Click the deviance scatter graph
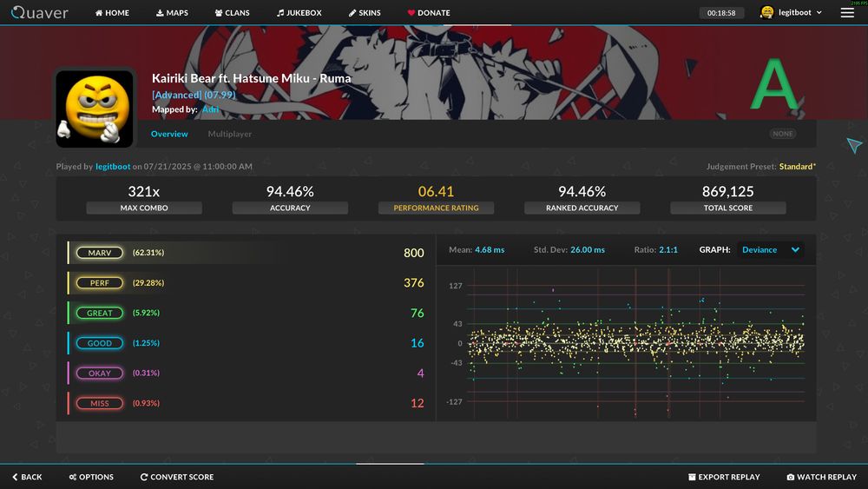 point(635,343)
